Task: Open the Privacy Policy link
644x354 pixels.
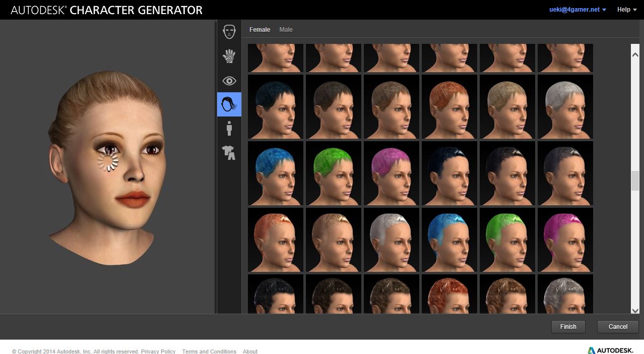Action: pos(158,351)
